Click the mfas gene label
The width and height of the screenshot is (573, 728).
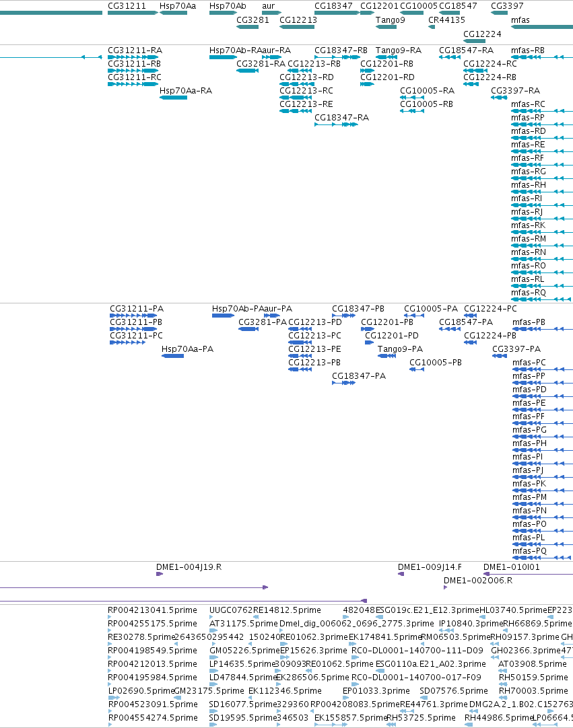point(520,20)
